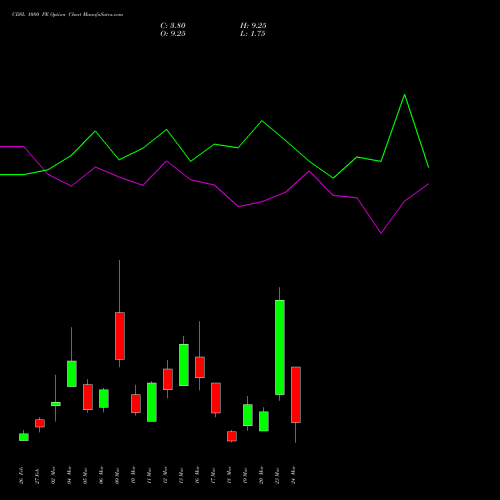Viewport: 500px width, 500px height.
Task: Click the '16 Mar' date label
Action: coord(198,476)
